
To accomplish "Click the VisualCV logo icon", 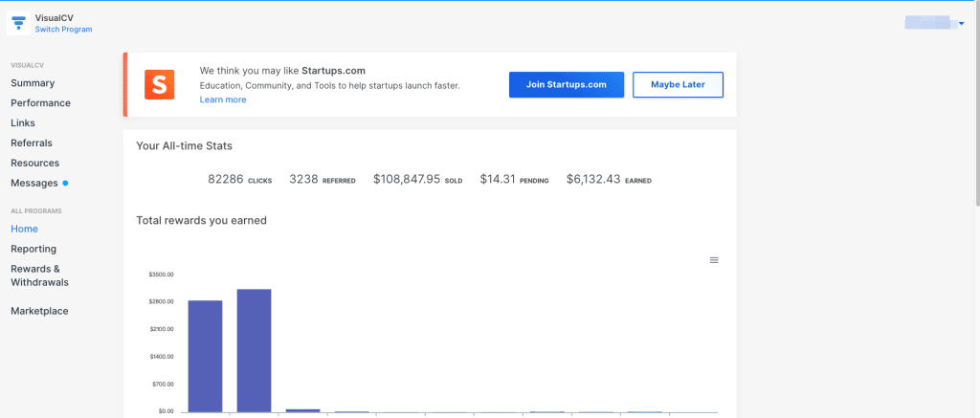I will pos(18,23).
